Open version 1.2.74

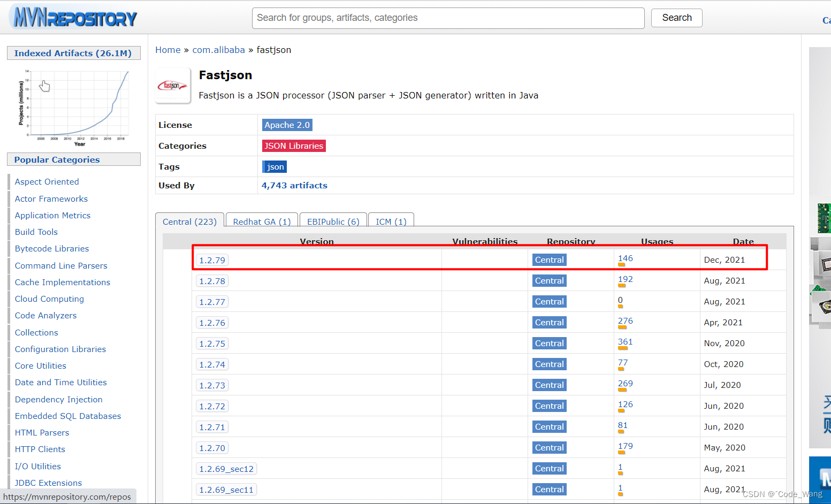pos(212,364)
